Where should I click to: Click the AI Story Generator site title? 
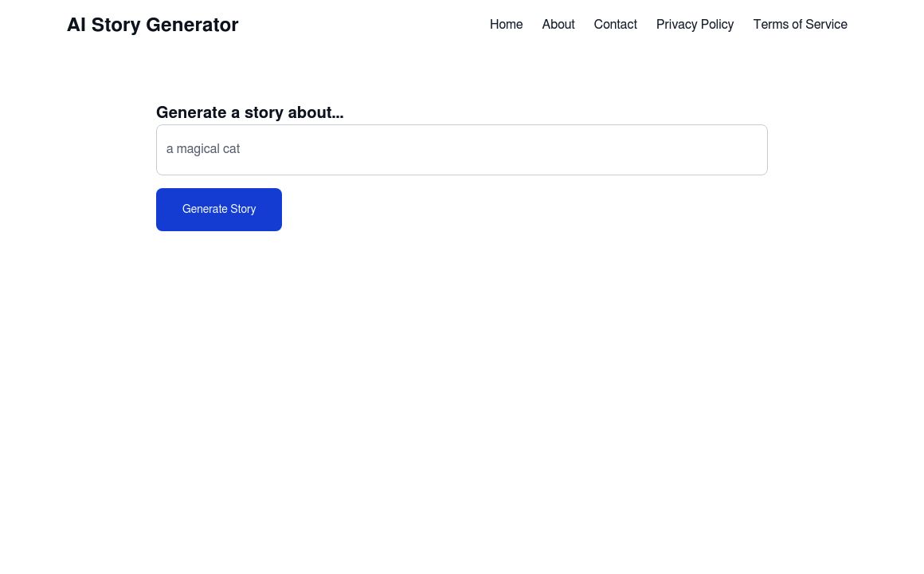[152, 25]
